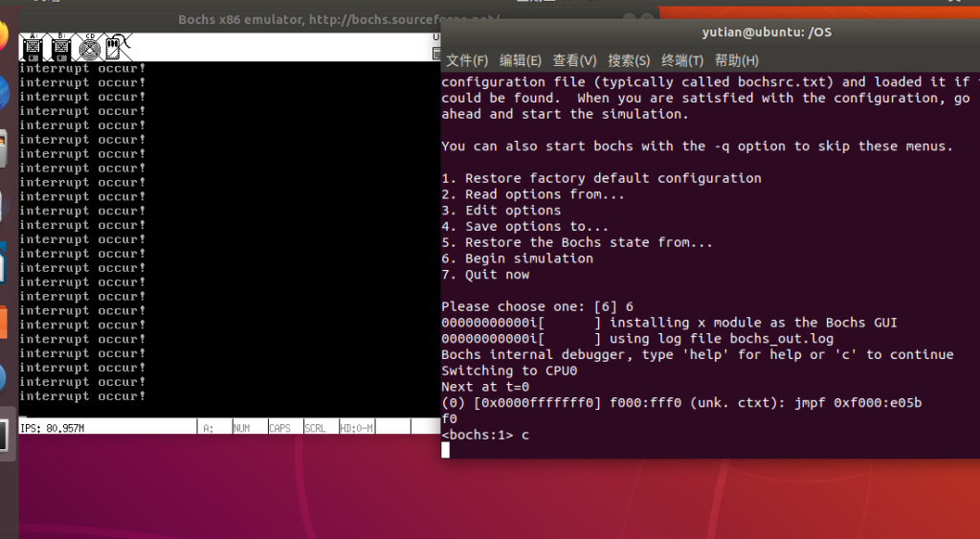The height and width of the screenshot is (539, 980).
Task: Open the 帮助(H) menu in terminal
Action: [737, 60]
